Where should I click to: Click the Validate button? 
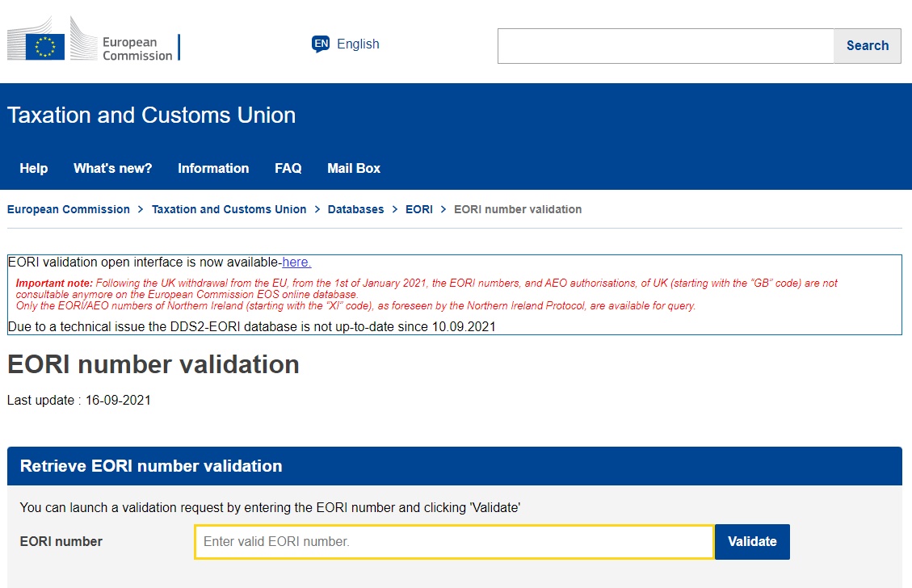tap(752, 541)
